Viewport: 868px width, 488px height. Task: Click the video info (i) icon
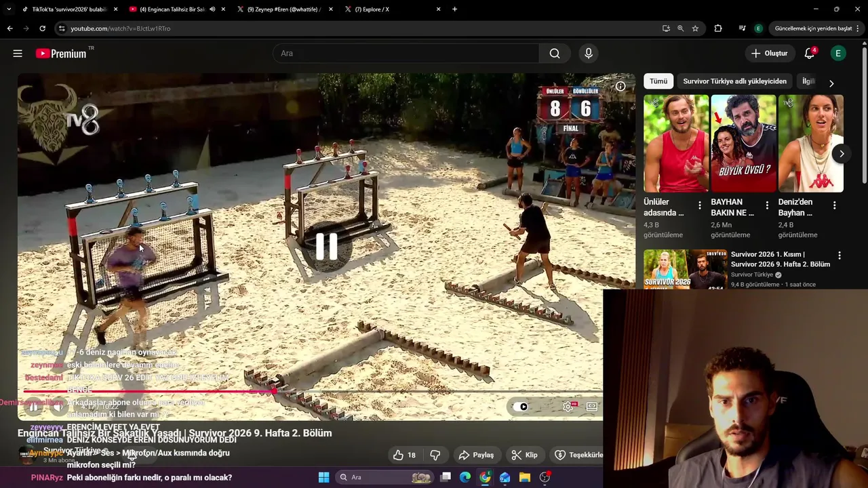(x=620, y=86)
